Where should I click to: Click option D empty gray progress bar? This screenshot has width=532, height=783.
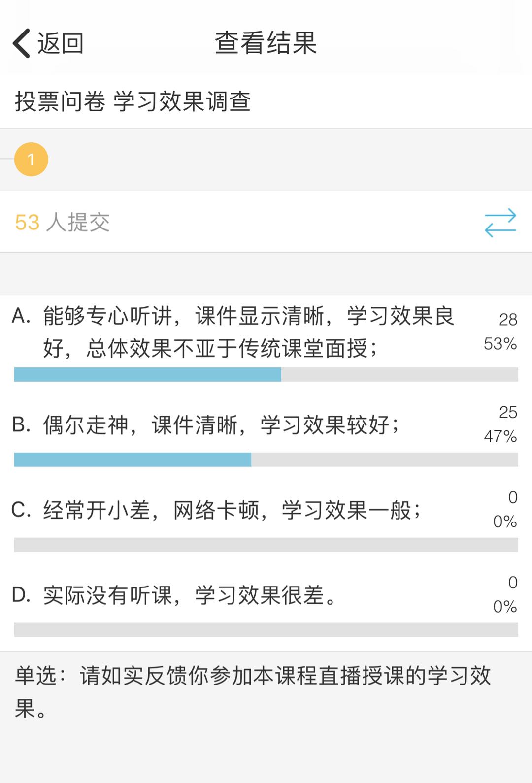[x=266, y=630]
